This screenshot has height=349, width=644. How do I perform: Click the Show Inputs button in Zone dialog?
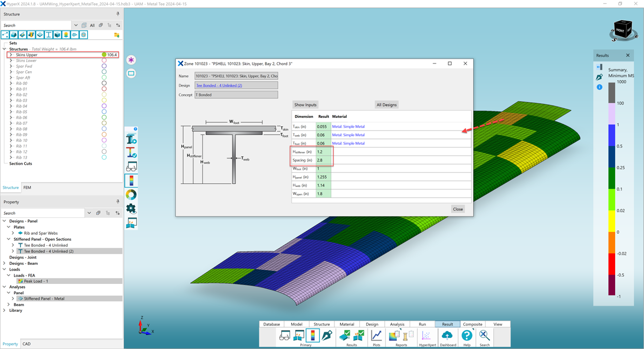(305, 105)
